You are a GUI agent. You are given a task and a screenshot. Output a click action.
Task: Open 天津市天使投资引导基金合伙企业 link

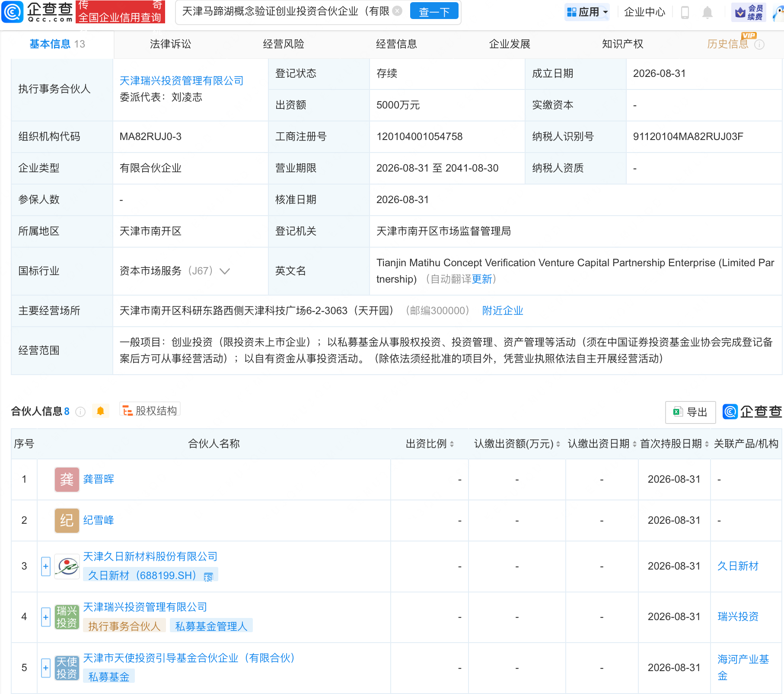point(189,658)
